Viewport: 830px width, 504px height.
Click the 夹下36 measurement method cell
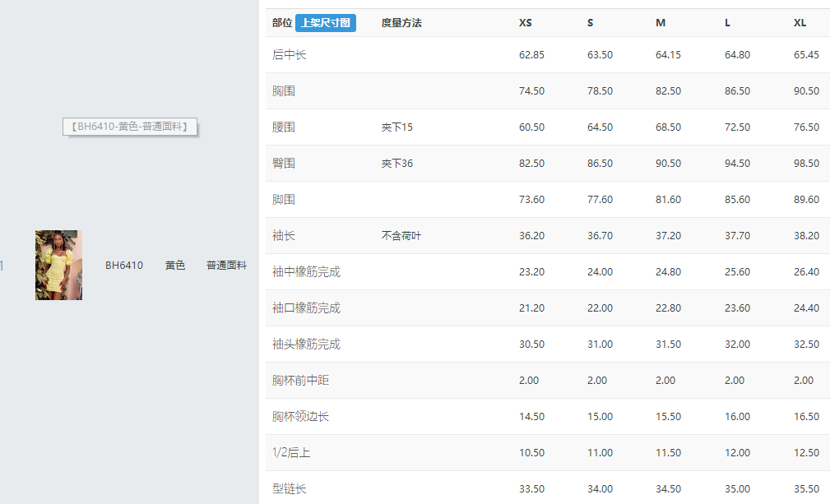point(397,164)
